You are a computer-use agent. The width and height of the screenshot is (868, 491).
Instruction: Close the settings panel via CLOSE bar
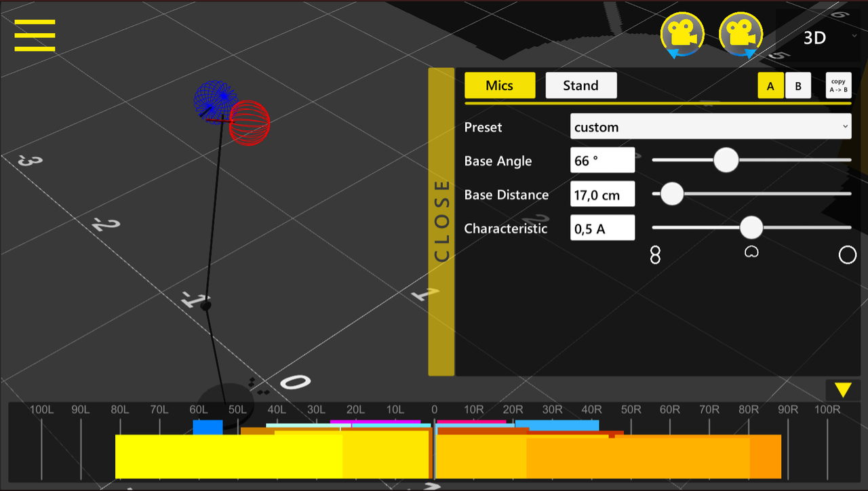pyautogui.click(x=441, y=222)
